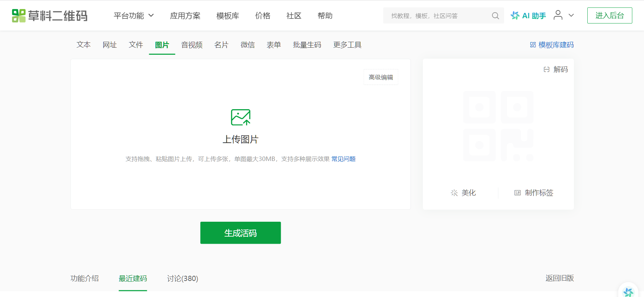644x297 pixels.
Task: Click the search magnifier icon
Action: click(495, 16)
